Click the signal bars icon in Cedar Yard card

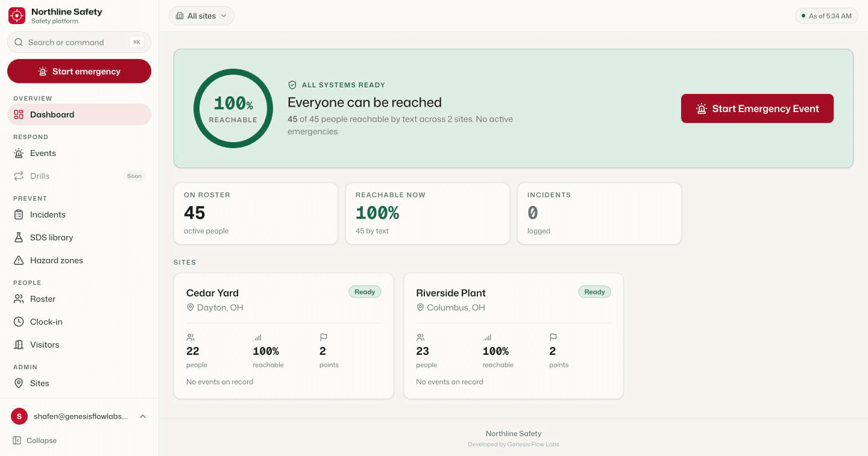coord(257,337)
